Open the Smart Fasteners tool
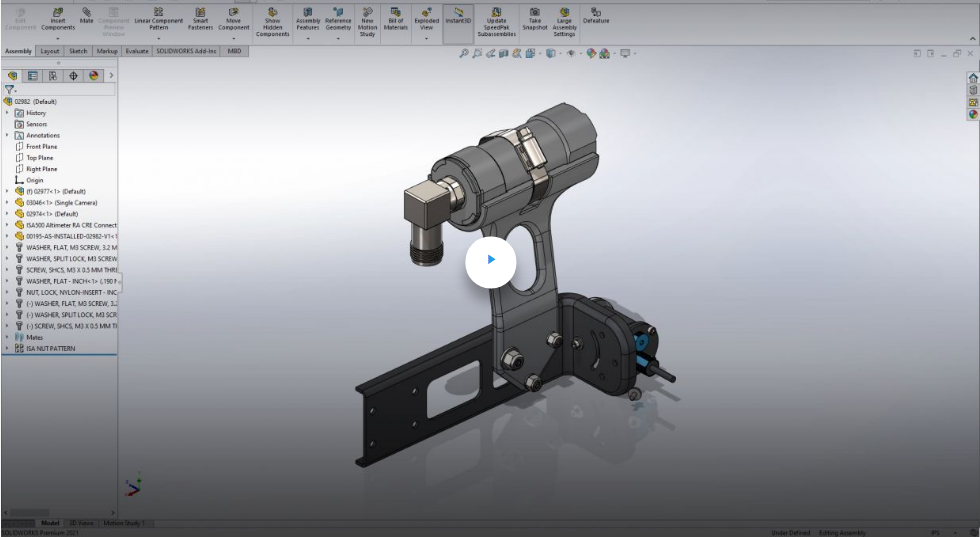 pos(200,12)
